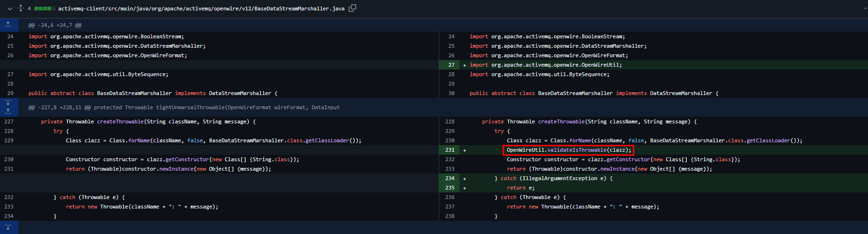Click left-side line number 229
This screenshot has height=234, width=868.
tap(9, 140)
